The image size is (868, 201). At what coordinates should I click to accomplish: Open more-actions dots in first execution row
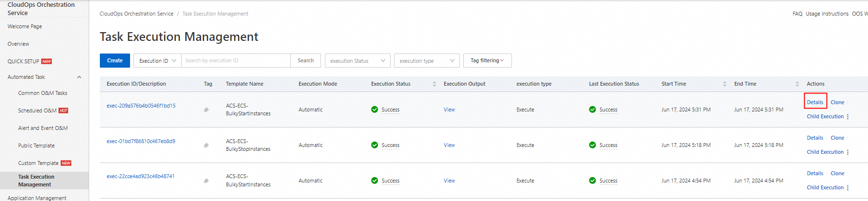pos(848,117)
